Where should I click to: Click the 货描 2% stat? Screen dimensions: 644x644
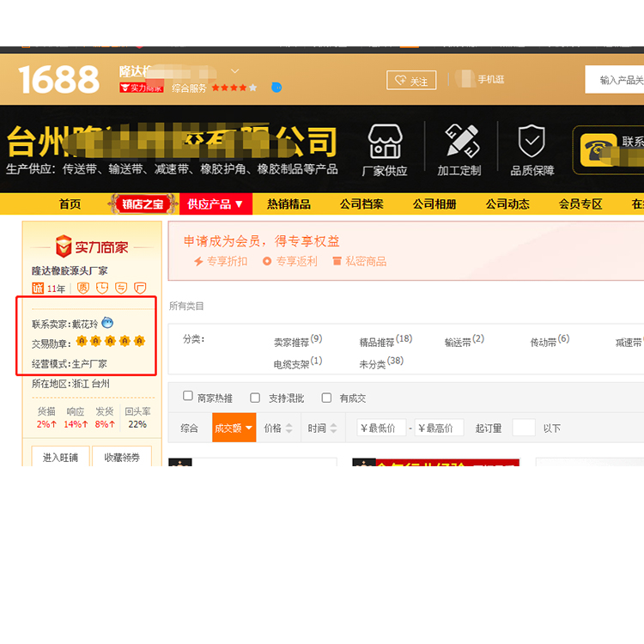coord(46,417)
